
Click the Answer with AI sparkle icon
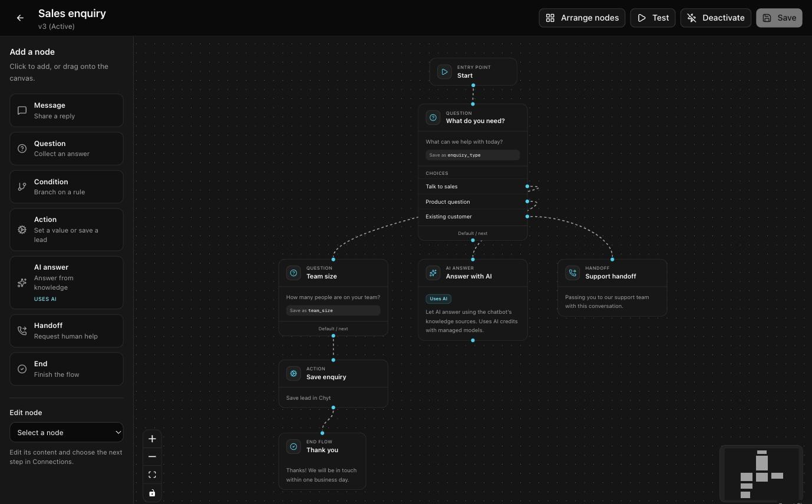433,273
